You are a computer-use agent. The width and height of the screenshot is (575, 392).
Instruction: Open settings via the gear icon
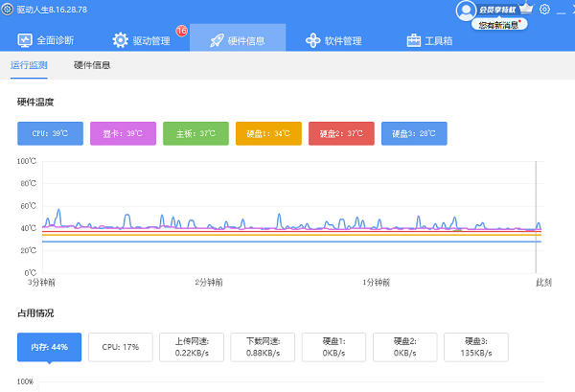point(545,10)
